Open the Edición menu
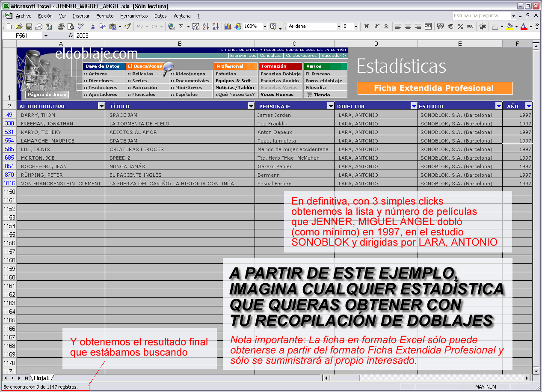 pyautogui.click(x=45, y=16)
